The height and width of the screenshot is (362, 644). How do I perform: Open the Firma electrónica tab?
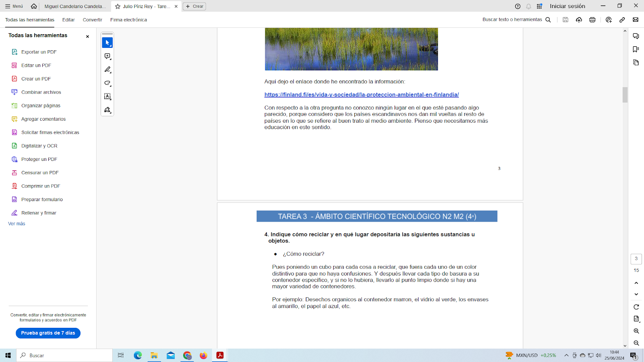click(128, 20)
